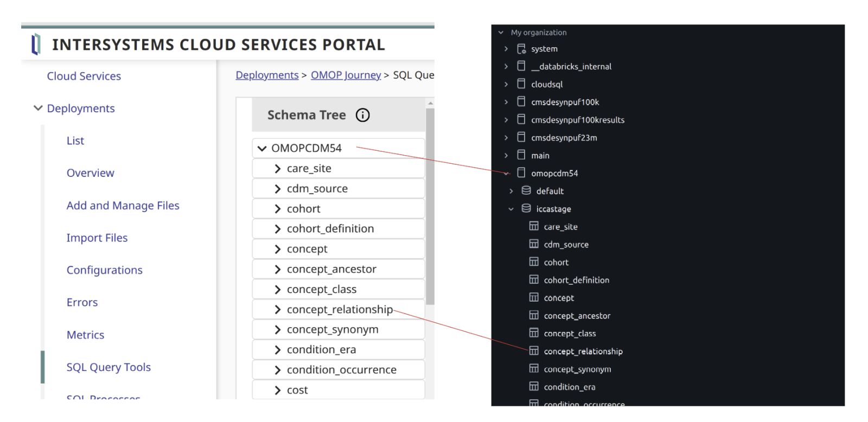The image size is (868, 422).
Task: Click the Schema Tree scroll-up arrow
Action: coord(430,103)
